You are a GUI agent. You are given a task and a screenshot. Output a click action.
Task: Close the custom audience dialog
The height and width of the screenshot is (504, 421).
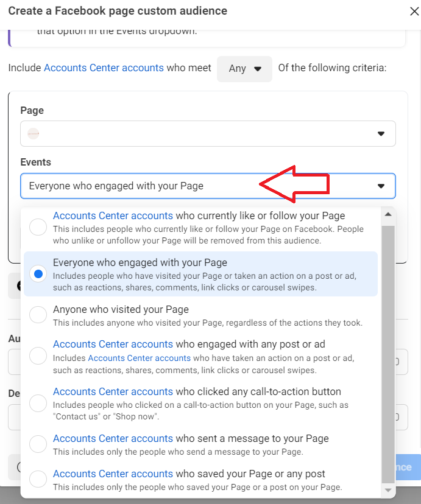point(414,11)
